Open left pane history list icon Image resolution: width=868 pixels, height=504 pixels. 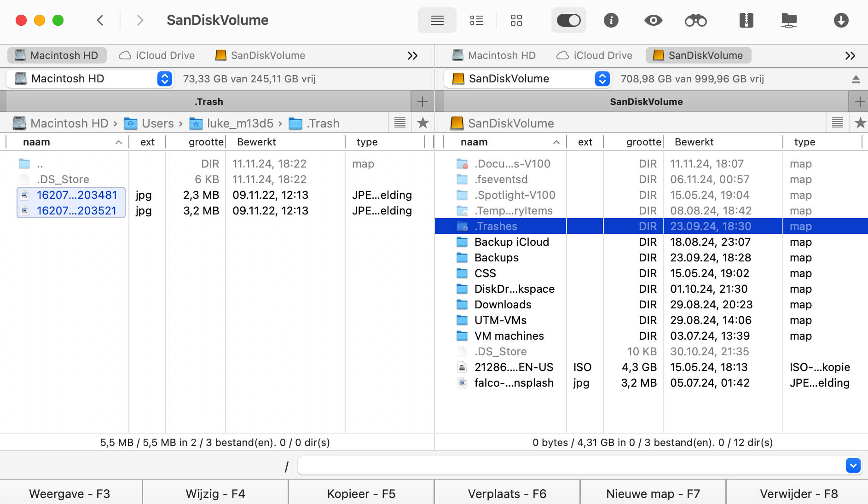coord(400,123)
